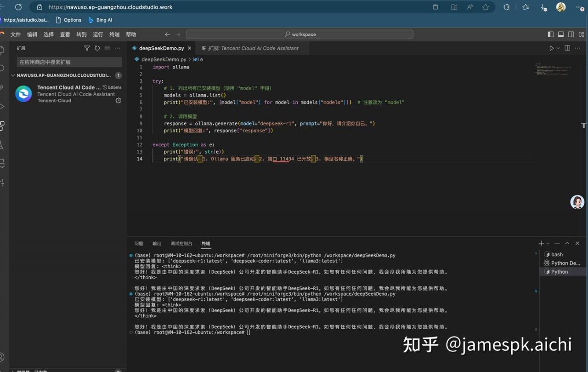Open the favorites list icon
588x372 pixels.
[x=526, y=7]
